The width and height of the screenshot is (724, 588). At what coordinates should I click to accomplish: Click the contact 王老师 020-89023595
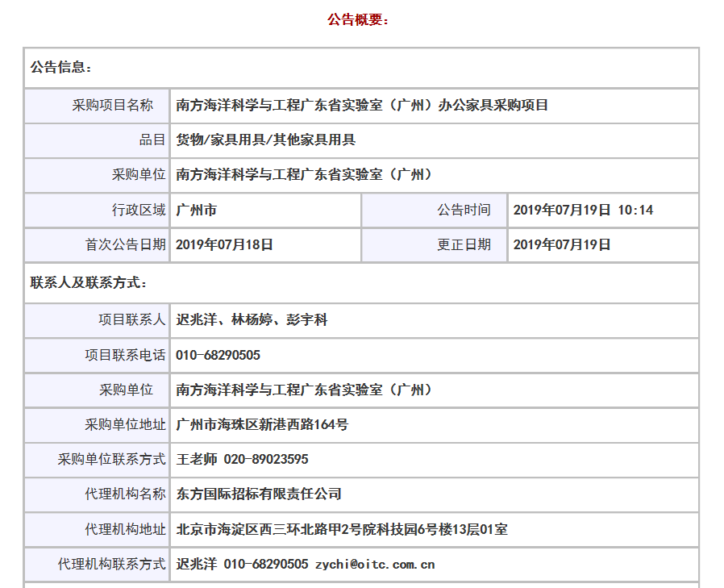point(242,460)
